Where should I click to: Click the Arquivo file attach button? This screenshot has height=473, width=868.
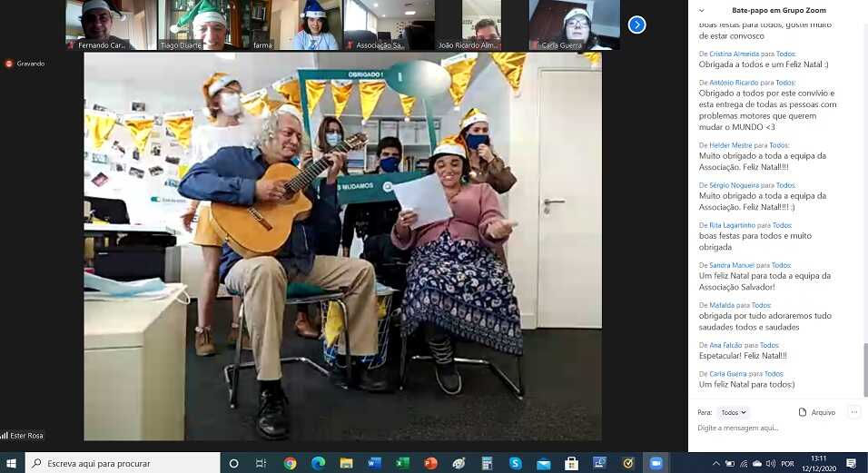click(816, 412)
